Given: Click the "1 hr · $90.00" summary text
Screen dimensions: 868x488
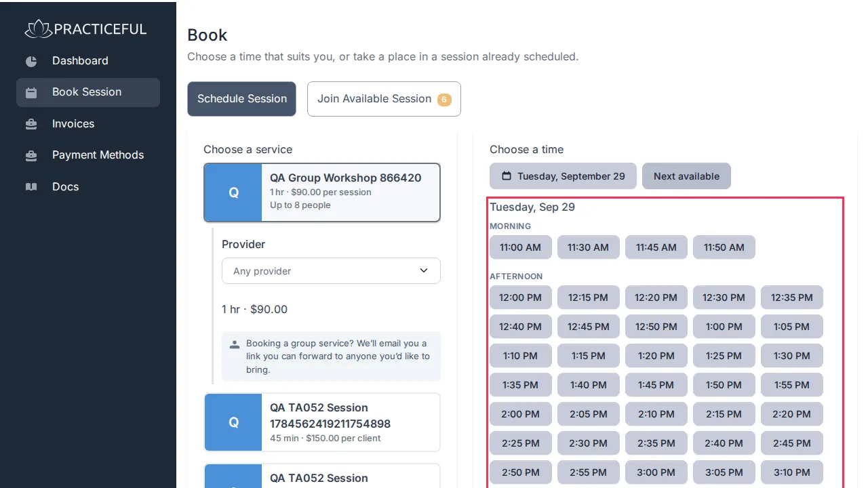Looking at the screenshot, I should [255, 310].
